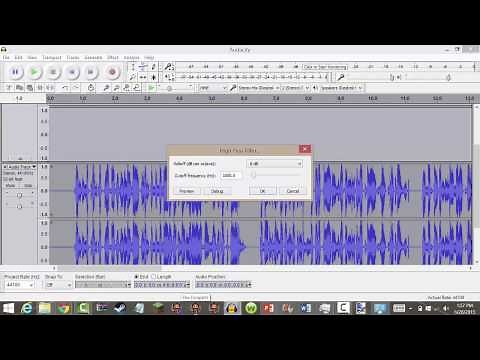Open the Analyze menu
The height and width of the screenshot is (360, 480).
pyautogui.click(x=131, y=57)
